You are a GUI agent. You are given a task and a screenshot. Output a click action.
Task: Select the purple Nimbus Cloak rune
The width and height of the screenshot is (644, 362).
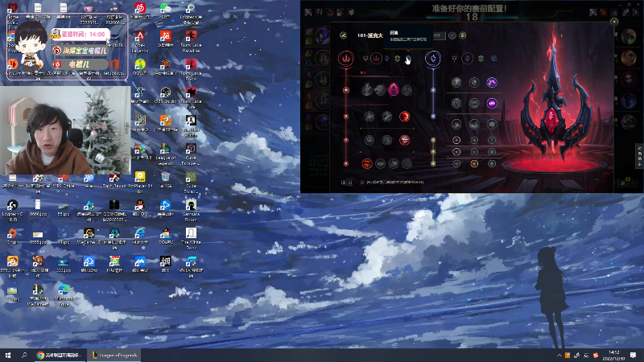coord(492,83)
